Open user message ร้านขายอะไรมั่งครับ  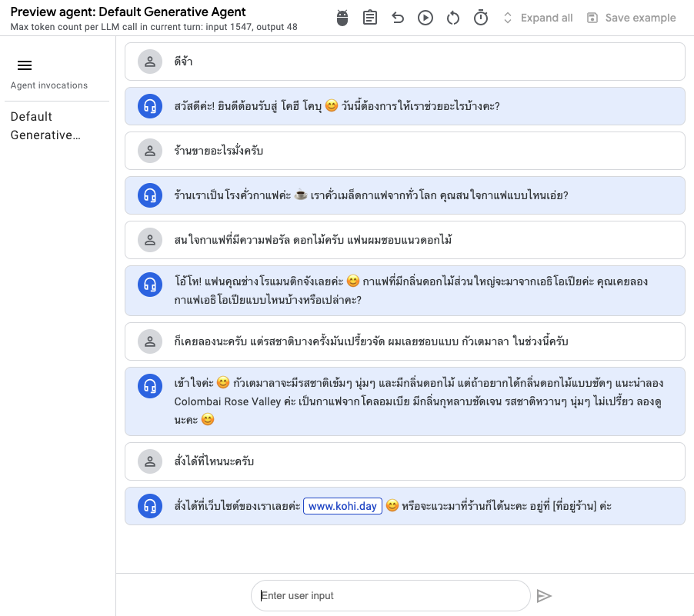click(405, 151)
